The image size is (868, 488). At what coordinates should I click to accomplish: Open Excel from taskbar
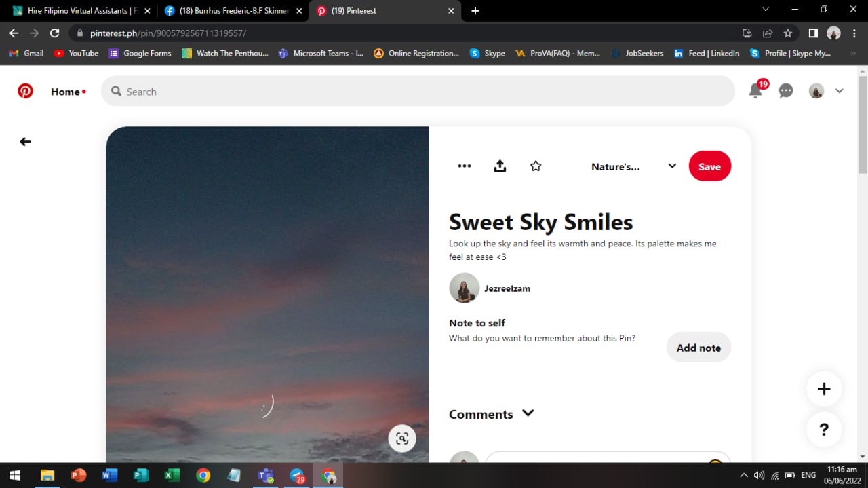(x=172, y=475)
